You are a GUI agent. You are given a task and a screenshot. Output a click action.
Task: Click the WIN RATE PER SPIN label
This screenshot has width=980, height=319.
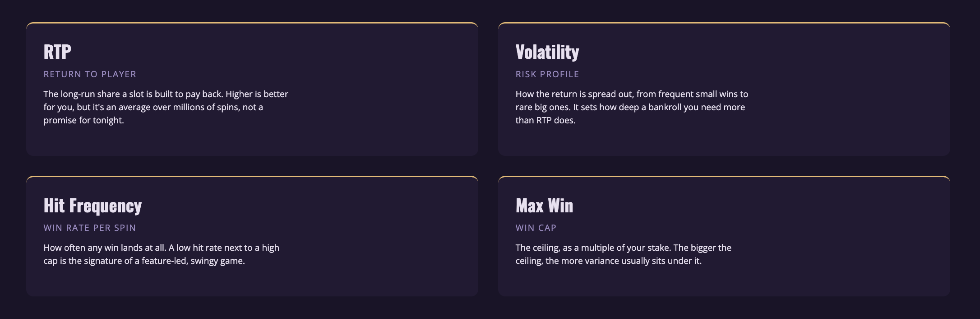89,228
